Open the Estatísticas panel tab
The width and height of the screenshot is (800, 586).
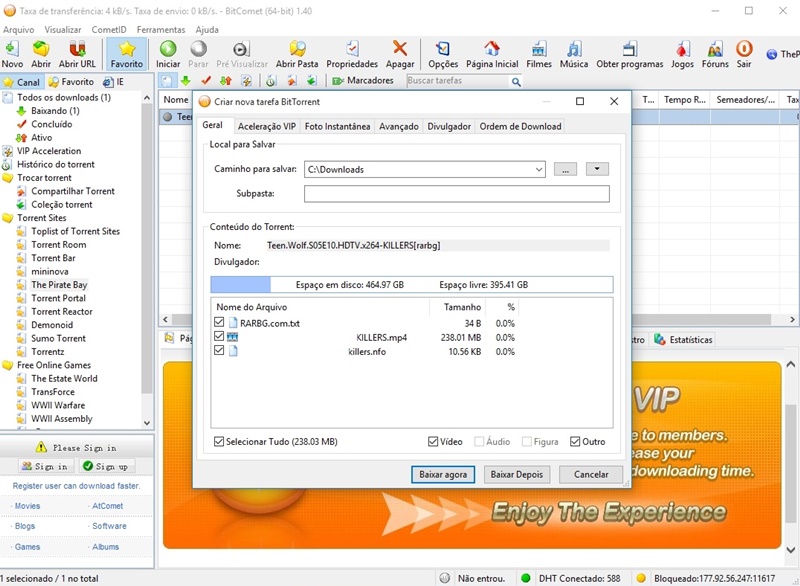pyautogui.click(x=683, y=340)
